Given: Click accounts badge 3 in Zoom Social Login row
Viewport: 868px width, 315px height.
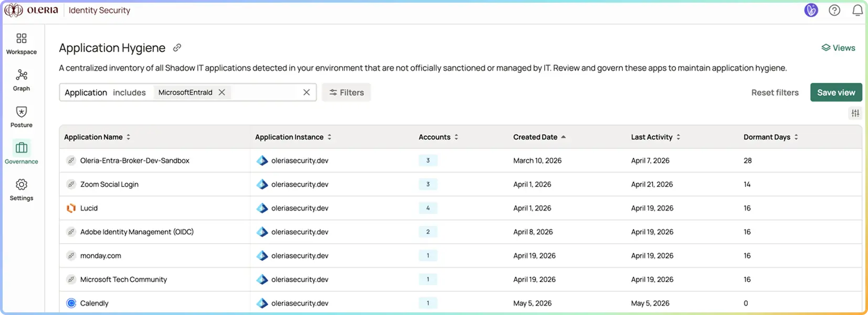Looking at the screenshot, I should point(428,184).
